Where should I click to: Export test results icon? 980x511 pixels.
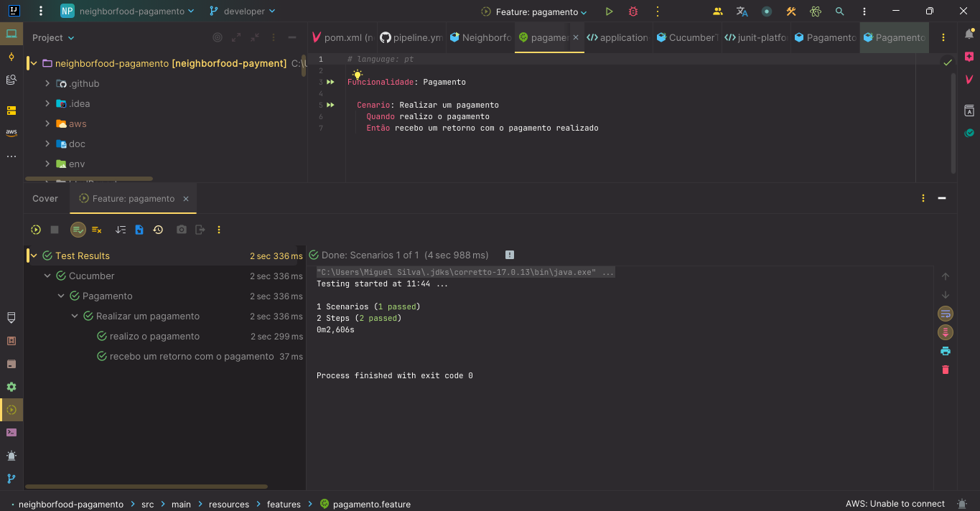(x=200, y=230)
